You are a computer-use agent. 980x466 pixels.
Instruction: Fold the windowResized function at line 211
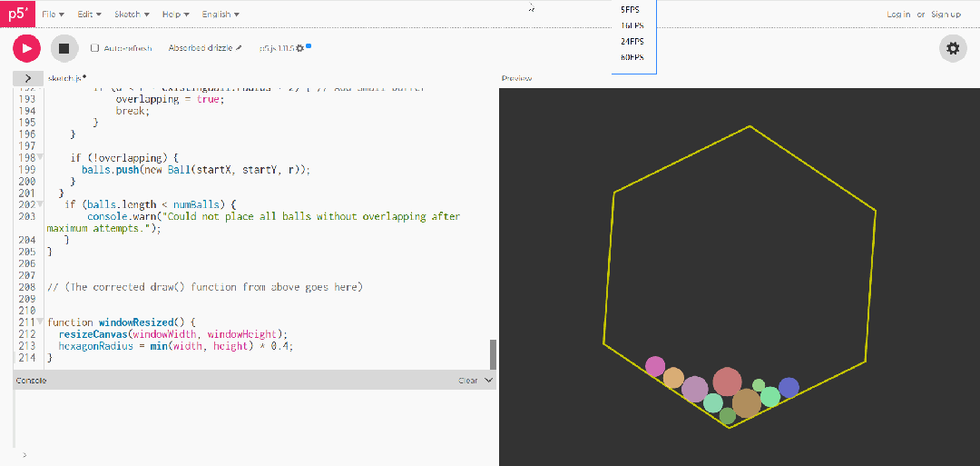tap(41, 322)
